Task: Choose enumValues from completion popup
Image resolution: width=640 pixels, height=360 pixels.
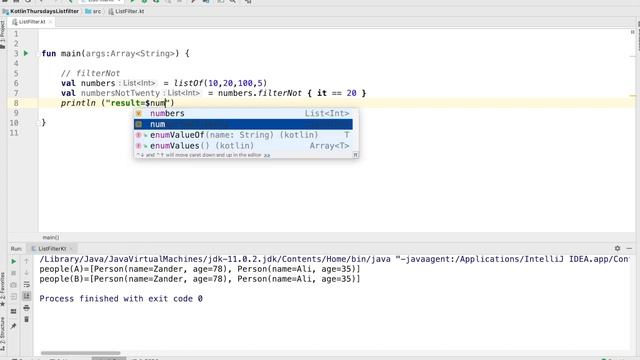Action: pos(243,146)
